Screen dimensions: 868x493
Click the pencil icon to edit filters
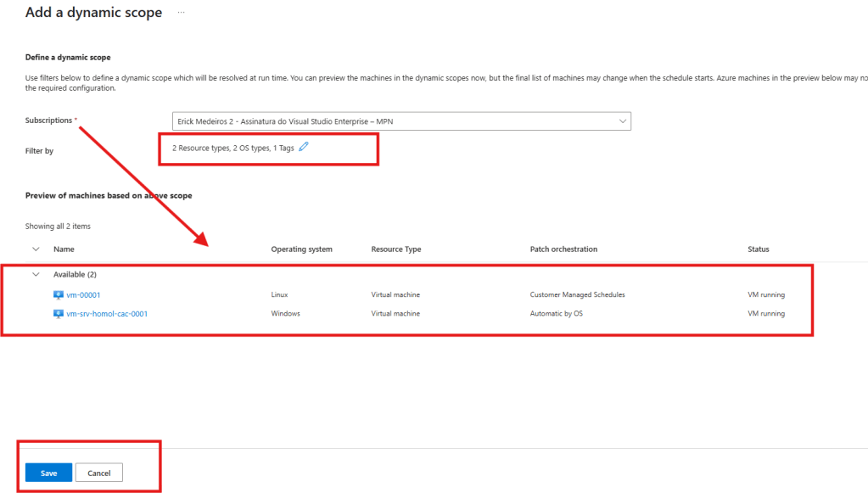[x=304, y=147]
